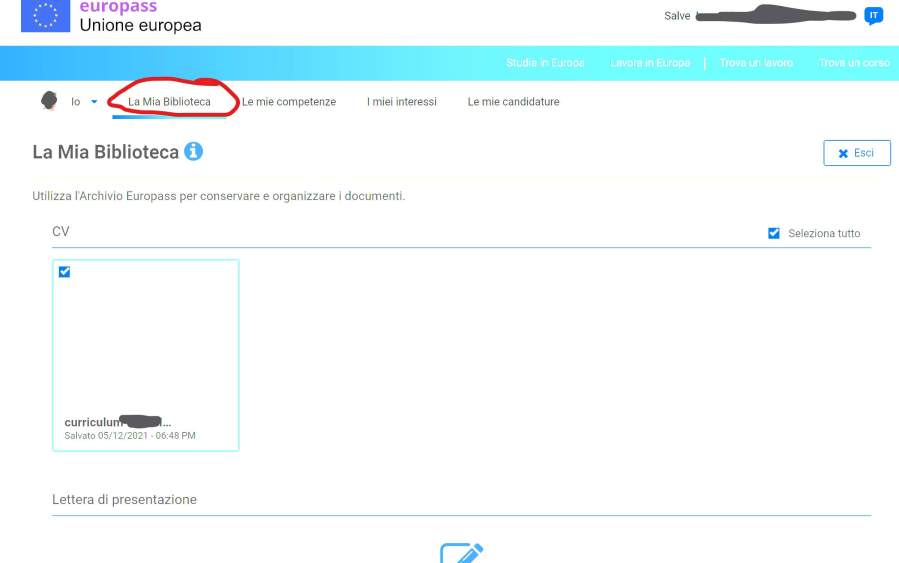899x563 pixels.
Task: Switch to Le mie competenze tab
Action: tap(289, 102)
